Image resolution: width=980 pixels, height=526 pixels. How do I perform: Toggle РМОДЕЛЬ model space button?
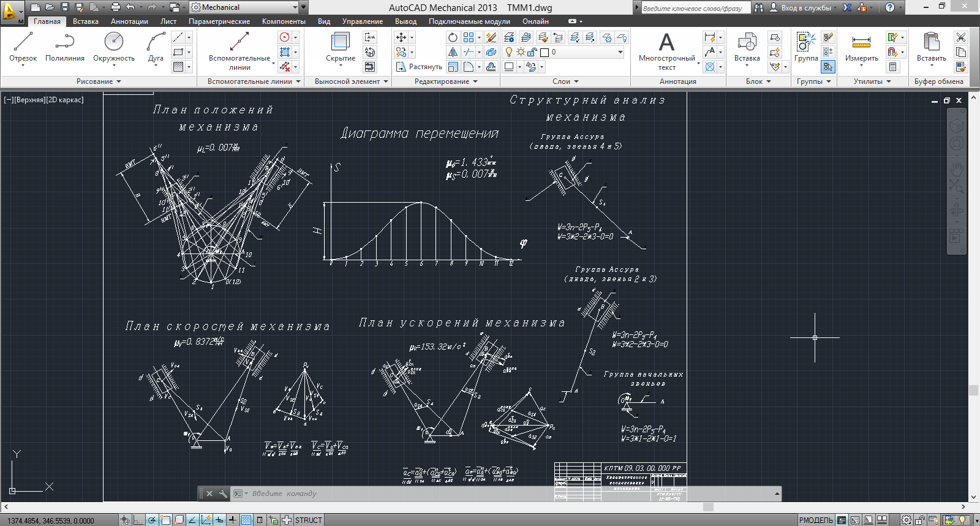pos(816,520)
